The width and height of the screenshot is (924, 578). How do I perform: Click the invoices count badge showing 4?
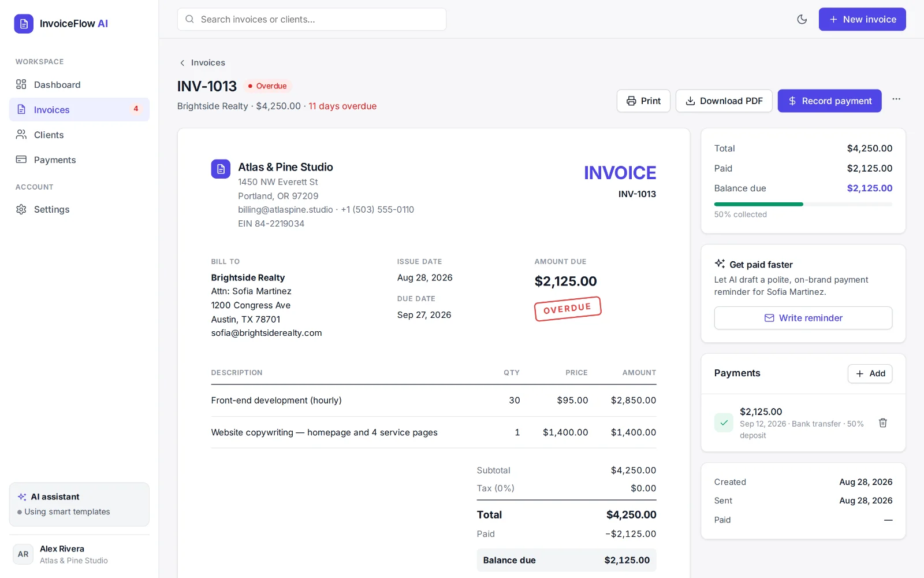point(136,109)
